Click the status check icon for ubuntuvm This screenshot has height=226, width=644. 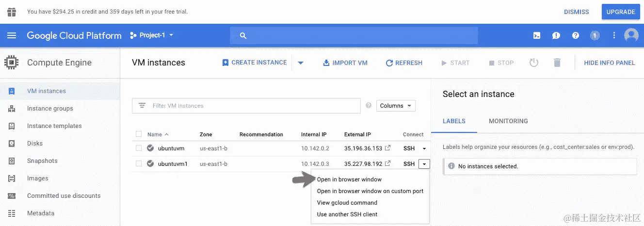150,148
